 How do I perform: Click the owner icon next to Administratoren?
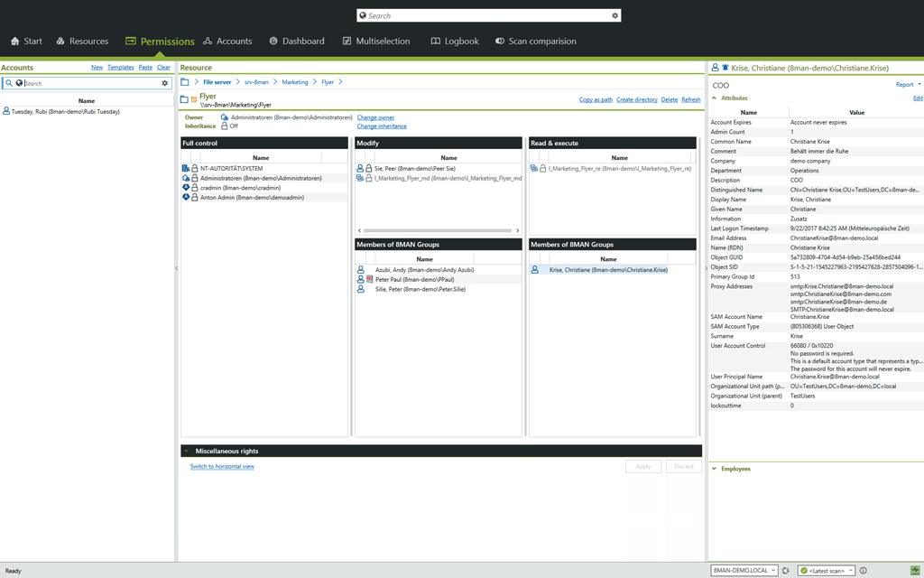(224, 117)
